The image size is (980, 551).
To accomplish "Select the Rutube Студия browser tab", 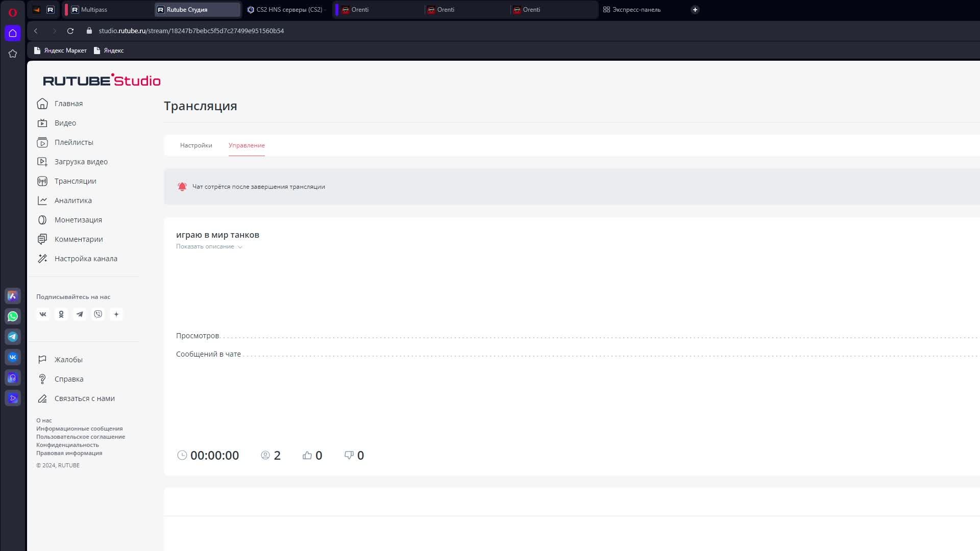I will click(x=198, y=10).
